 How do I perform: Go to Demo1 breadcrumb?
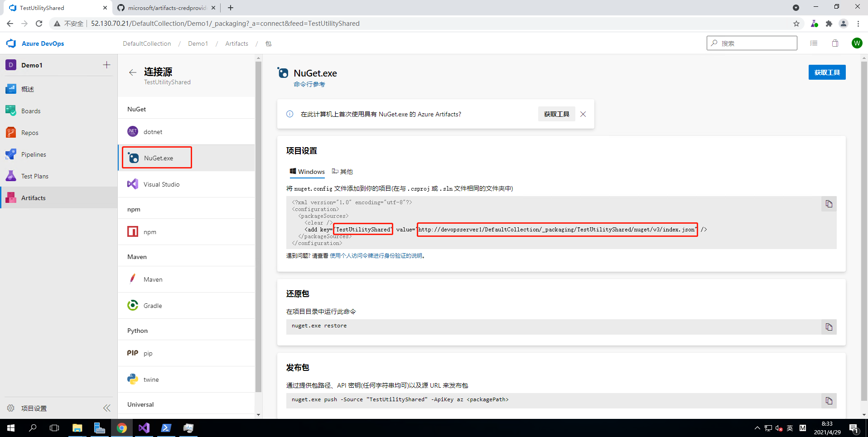[198, 43]
